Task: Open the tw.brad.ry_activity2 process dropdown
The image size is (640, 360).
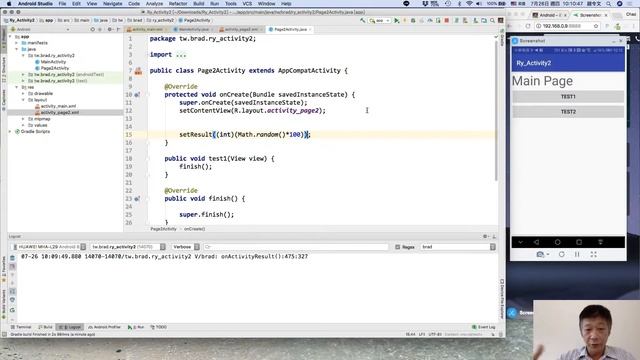Action: coord(128,247)
